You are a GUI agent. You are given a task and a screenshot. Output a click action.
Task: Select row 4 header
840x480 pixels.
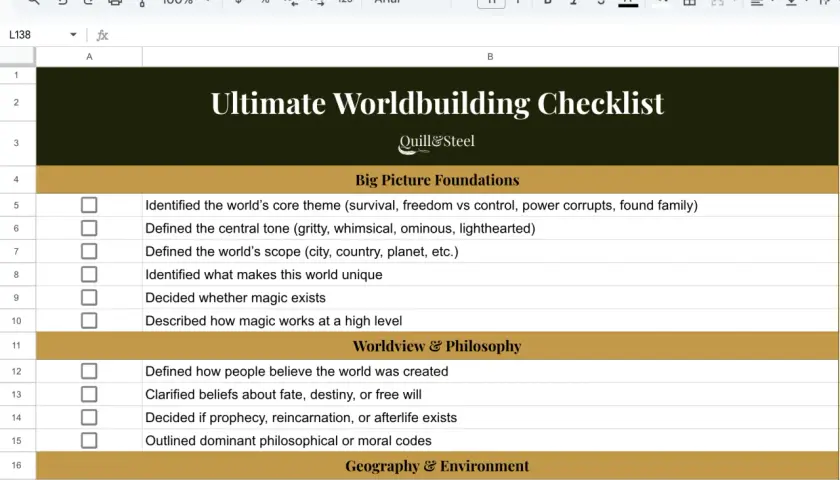tap(17, 179)
